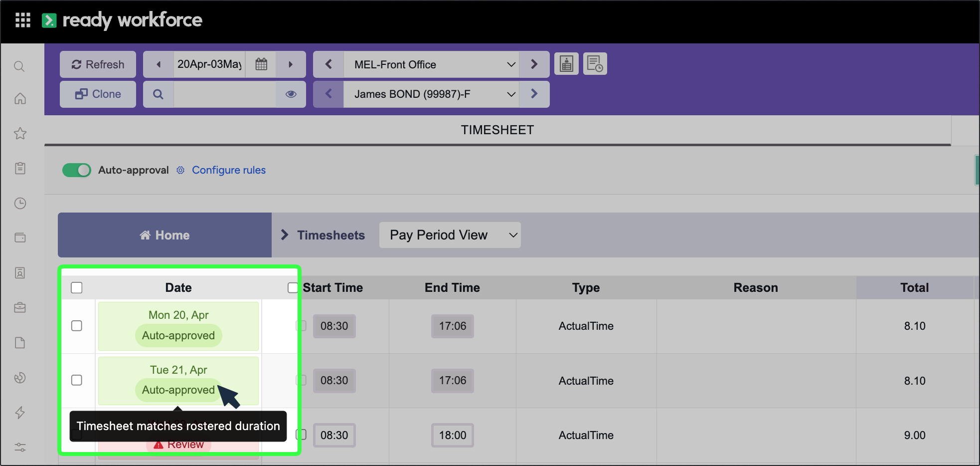Open sliders settings icon in sidebar
The image size is (980, 466).
click(x=20, y=447)
